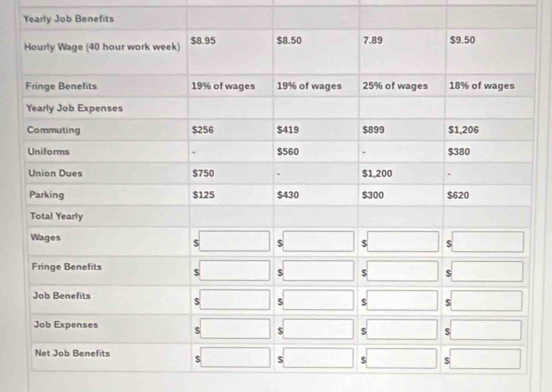
Task: Click Net Job Benefits box for $8.50 job
Action: 319,358
